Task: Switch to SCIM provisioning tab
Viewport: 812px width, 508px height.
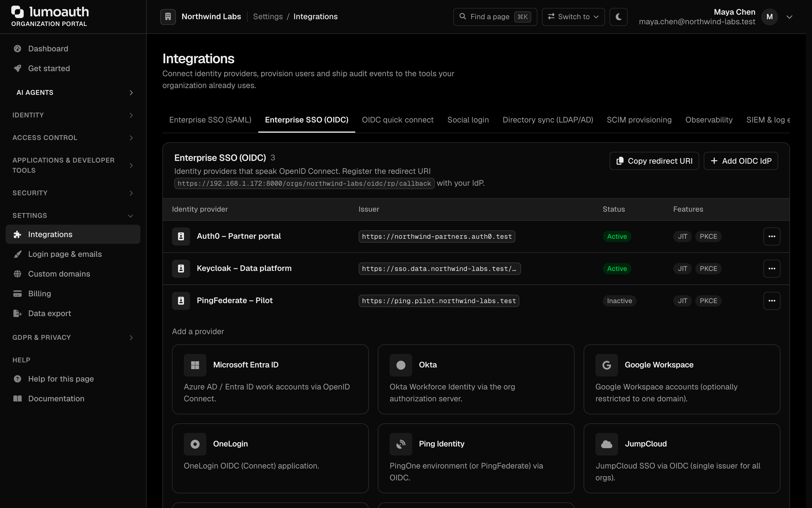Action: tap(639, 120)
